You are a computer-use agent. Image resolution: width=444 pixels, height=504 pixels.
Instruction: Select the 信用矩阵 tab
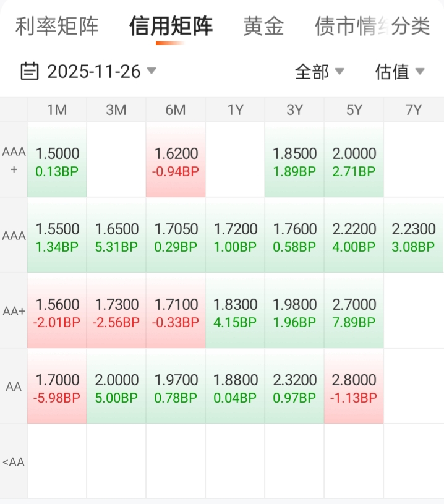(x=171, y=27)
